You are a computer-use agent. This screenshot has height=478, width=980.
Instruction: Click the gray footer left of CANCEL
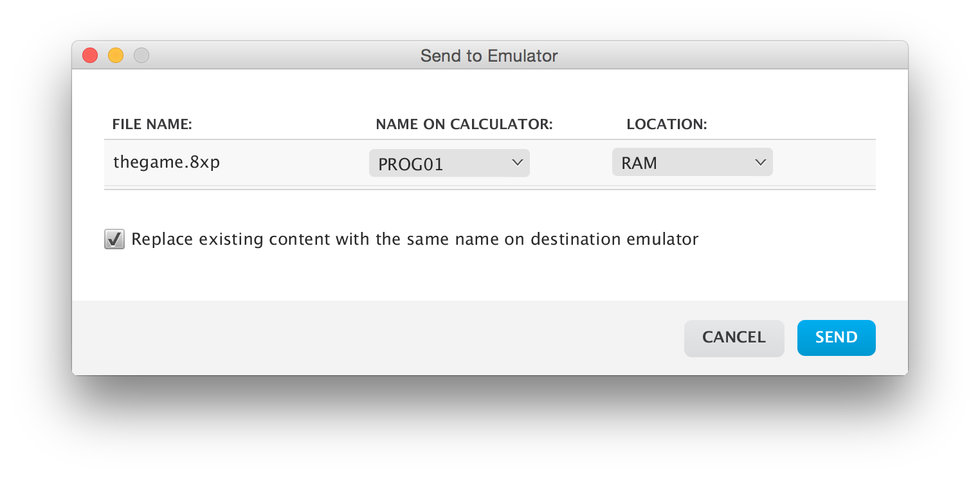377,337
